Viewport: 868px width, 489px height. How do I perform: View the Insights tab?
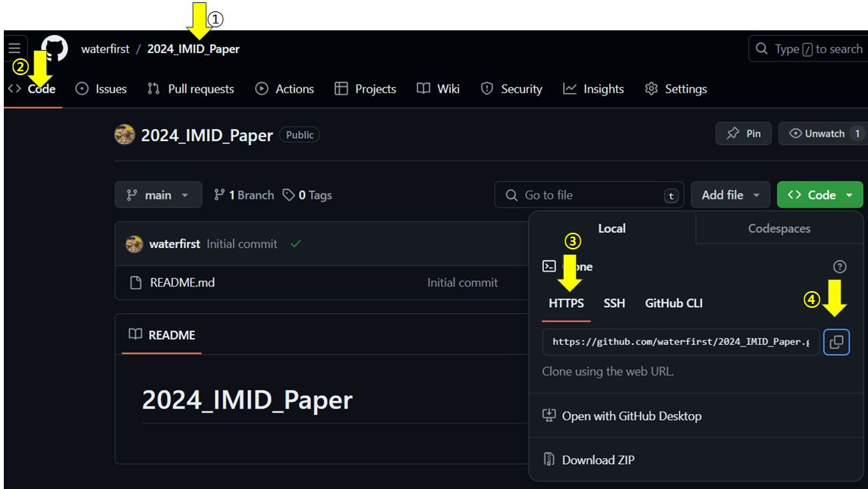point(593,89)
